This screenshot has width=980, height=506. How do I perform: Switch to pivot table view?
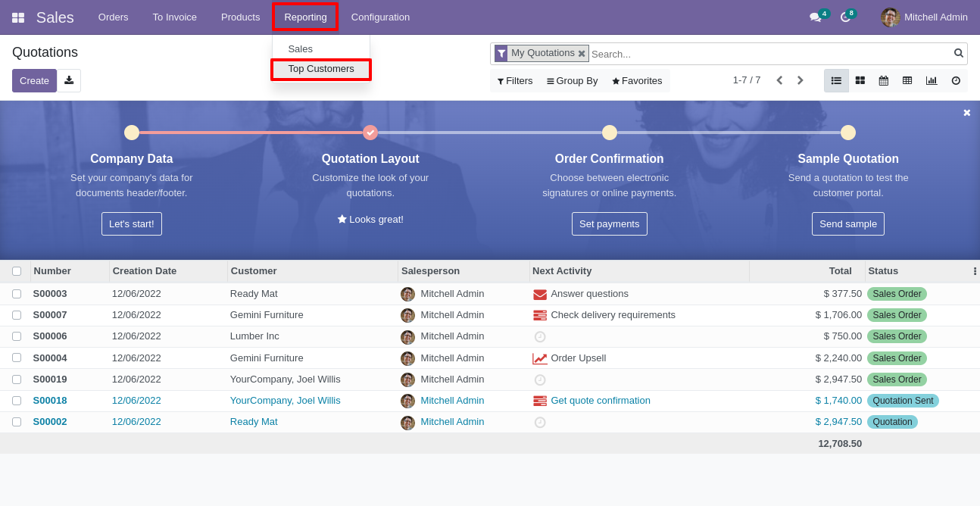coord(907,80)
